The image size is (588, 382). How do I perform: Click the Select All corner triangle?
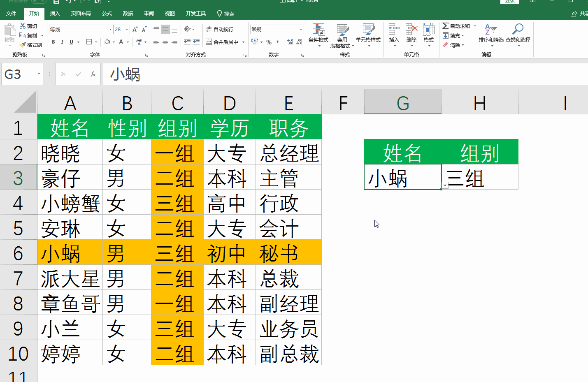tap(26, 102)
